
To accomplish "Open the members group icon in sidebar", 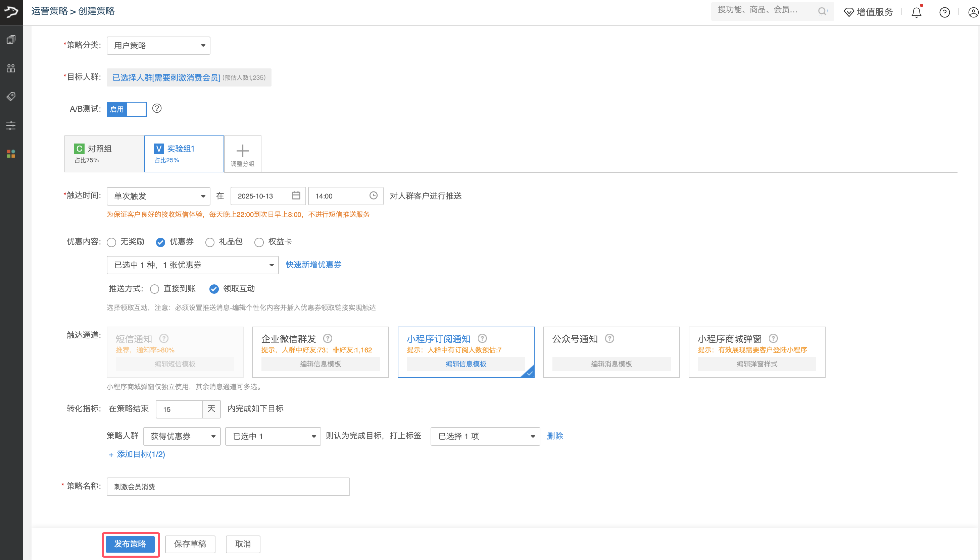I will click(11, 68).
